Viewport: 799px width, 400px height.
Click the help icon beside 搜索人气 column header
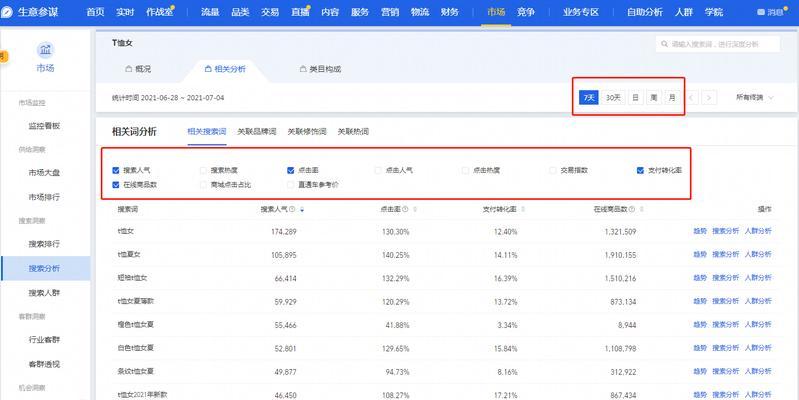pos(292,209)
